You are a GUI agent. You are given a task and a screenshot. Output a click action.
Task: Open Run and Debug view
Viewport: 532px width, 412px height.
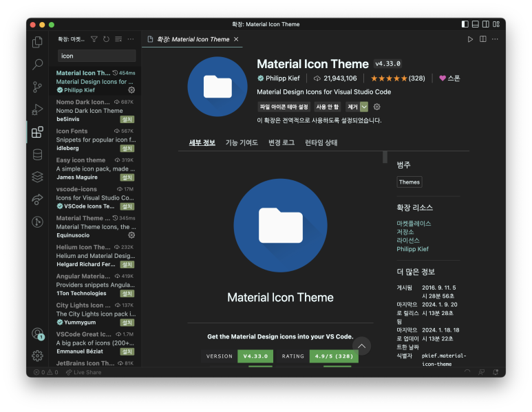click(37, 109)
